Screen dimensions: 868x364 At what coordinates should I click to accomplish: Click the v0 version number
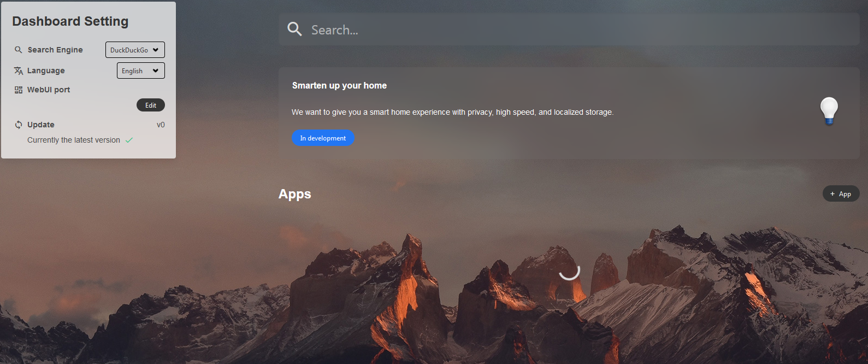(161, 125)
